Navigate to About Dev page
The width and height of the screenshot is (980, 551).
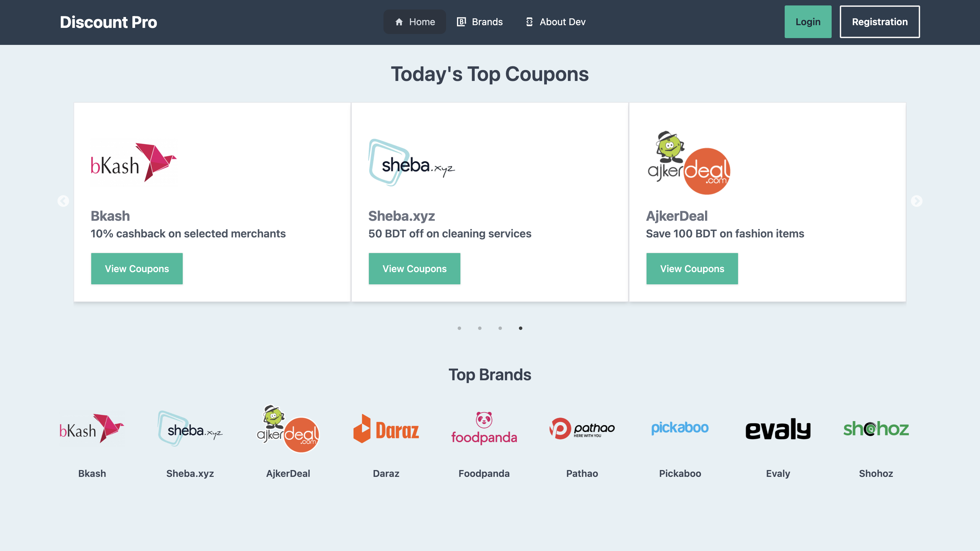[555, 22]
